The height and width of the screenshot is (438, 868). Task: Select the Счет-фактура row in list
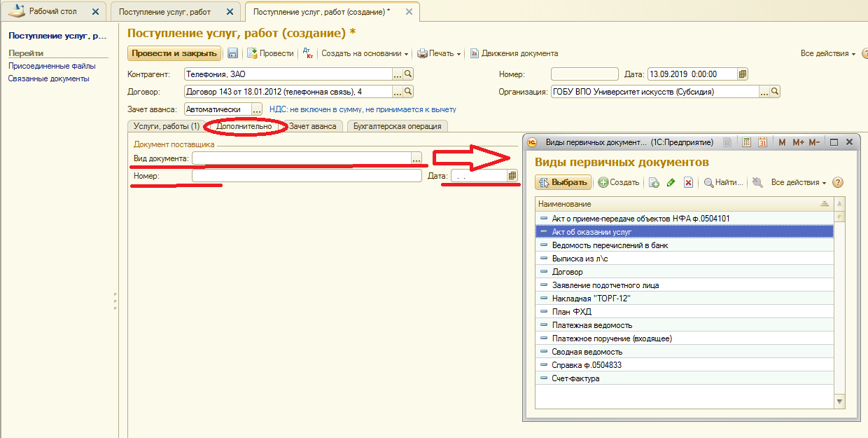pyautogui.click(x=575, y=378)
